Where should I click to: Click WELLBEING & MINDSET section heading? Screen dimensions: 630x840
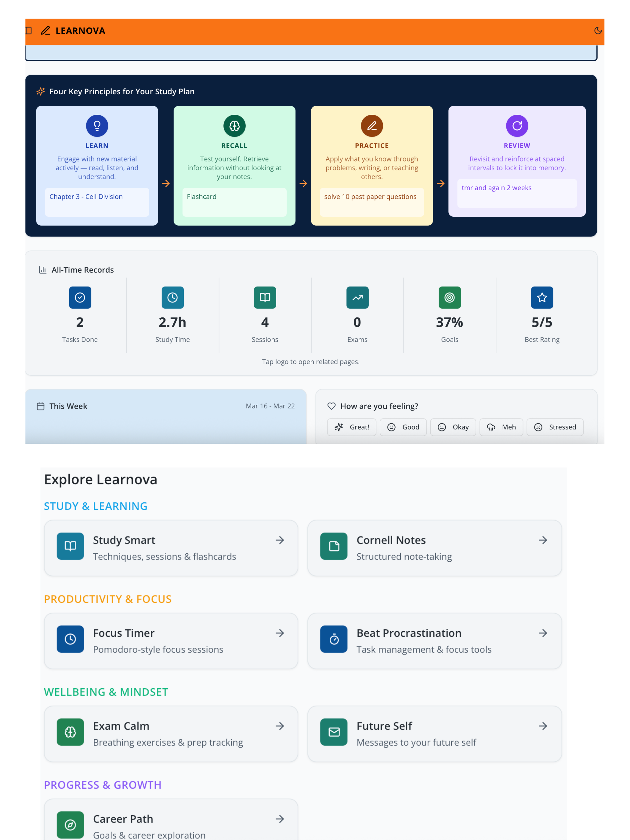[106, 692]
